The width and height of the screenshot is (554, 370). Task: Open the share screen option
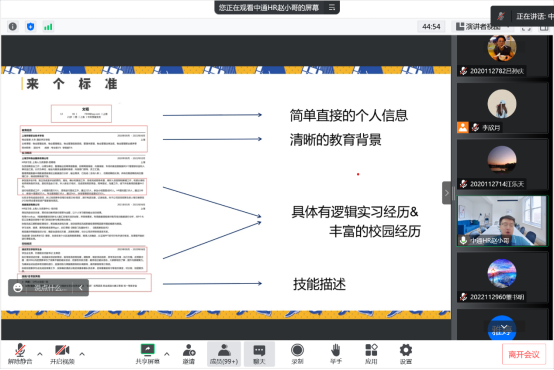click(148, 354)
